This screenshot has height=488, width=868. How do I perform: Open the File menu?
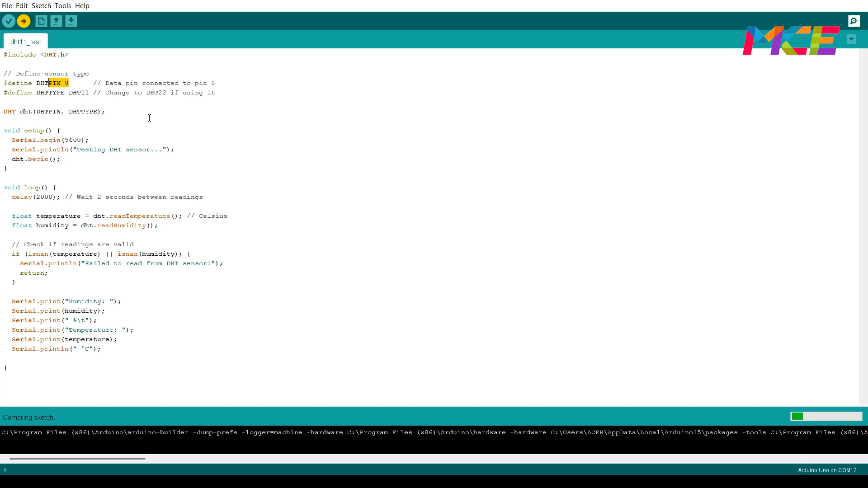point(7,6)
